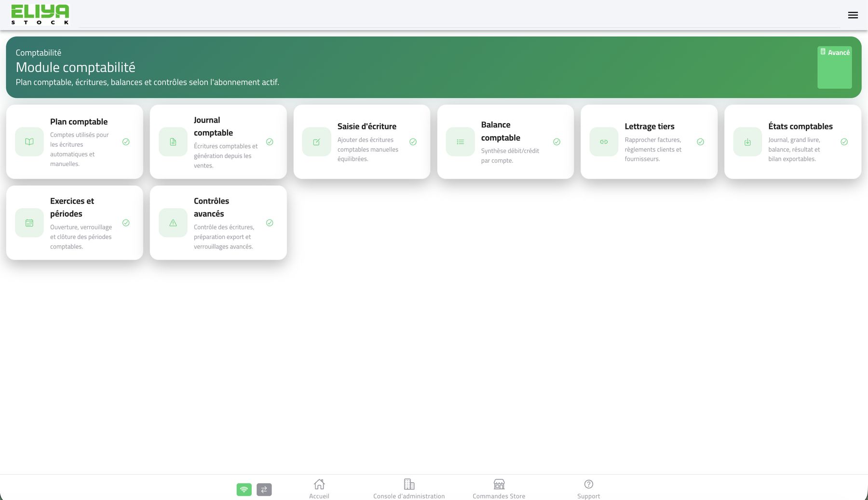Click the checkmark on Contrôles avancés card
The width and height of the screenshot is (868, 500).
pyautogui.click(x=270, y=223)
